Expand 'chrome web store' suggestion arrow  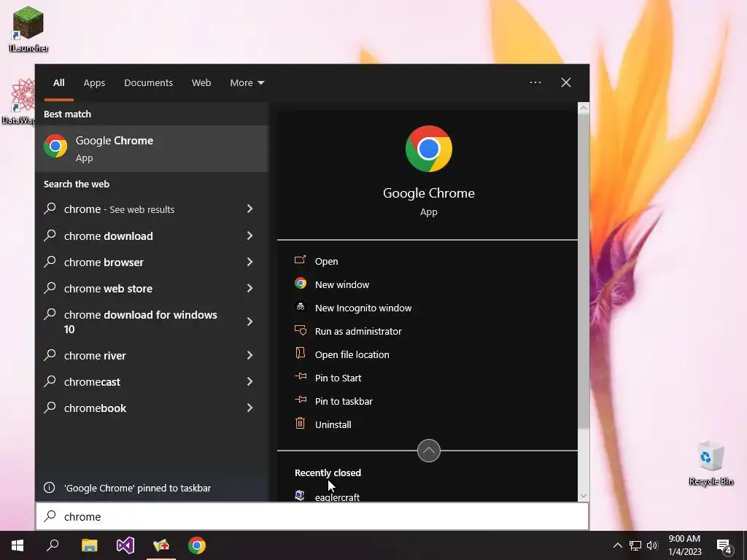pyautogui.click(x=249, y=288)
